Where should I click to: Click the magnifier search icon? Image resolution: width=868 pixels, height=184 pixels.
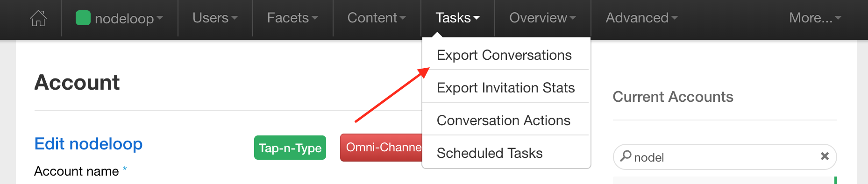pyautogui.click(x=626, y=156)
